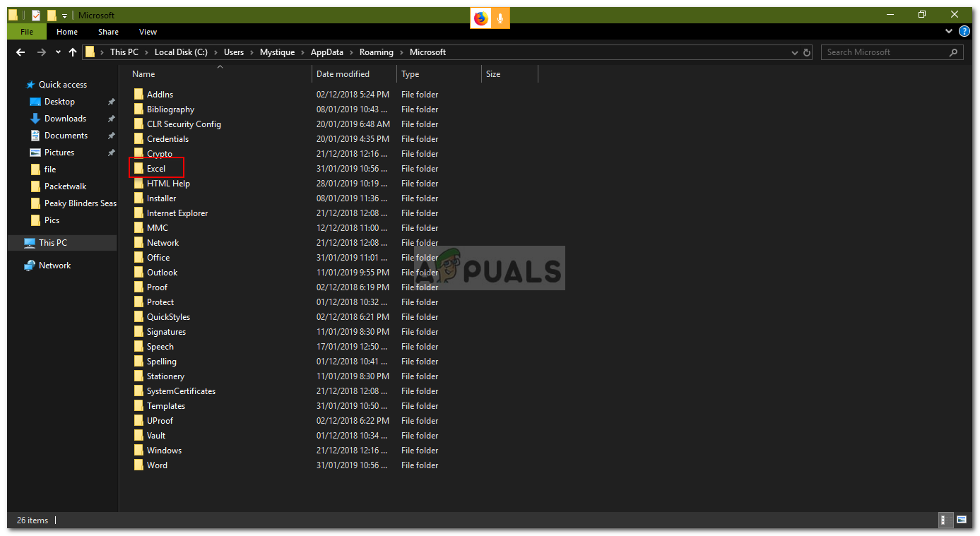Image resolution: width=980 pixels, height=536 pixels.
Task: Open the 'file' folder in sidebar
Action: (50, 169)
